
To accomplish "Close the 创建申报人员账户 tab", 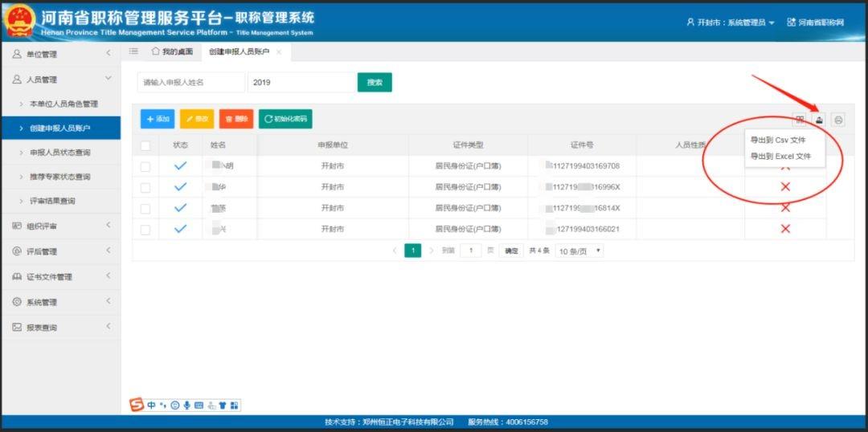I will pos(279,52).
